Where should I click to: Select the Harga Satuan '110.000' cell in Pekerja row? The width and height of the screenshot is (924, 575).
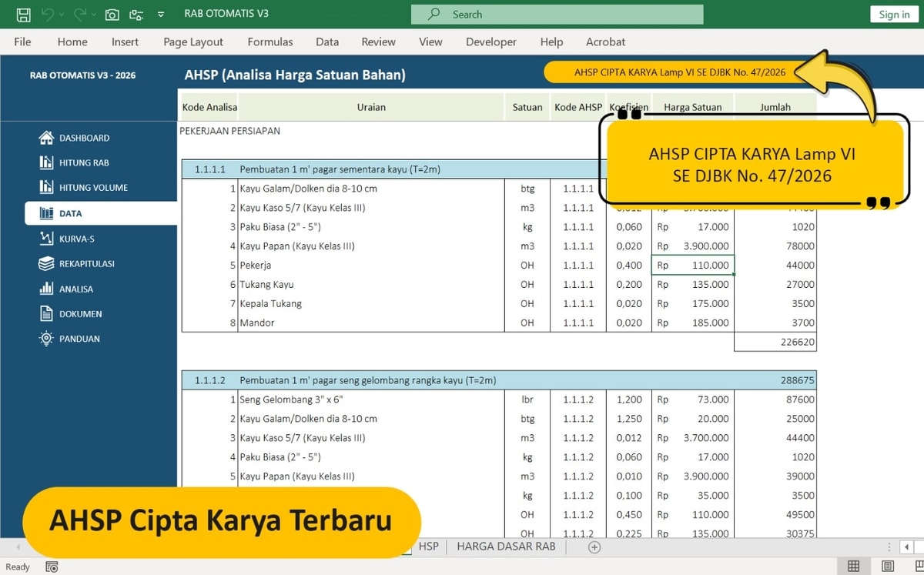pyautogui.click(x=693, y=266)
